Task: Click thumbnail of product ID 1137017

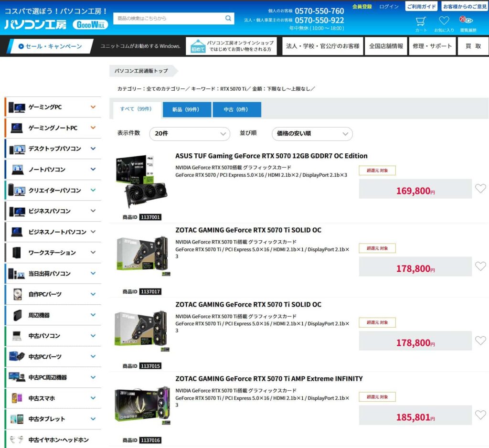Action: [142, 256]
